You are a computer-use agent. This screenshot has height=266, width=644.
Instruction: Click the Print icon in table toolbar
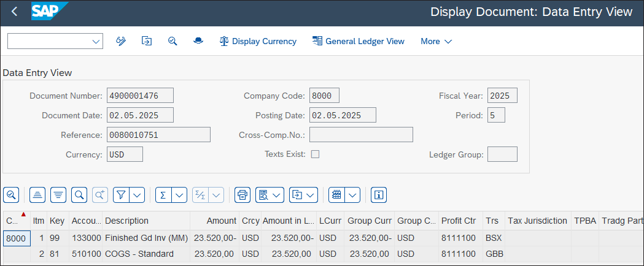242,195
